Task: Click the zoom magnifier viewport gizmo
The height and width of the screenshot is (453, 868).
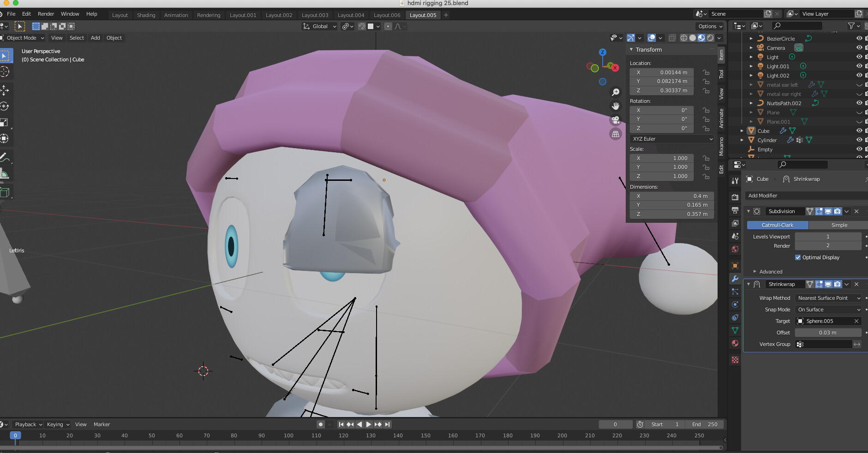Action: click(x=616, y=92)
